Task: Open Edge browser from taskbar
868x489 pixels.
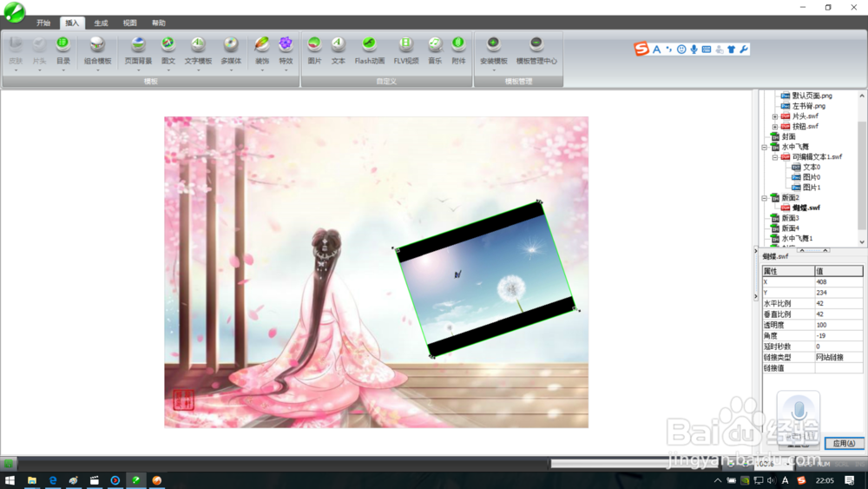Action: click(53, 480)
